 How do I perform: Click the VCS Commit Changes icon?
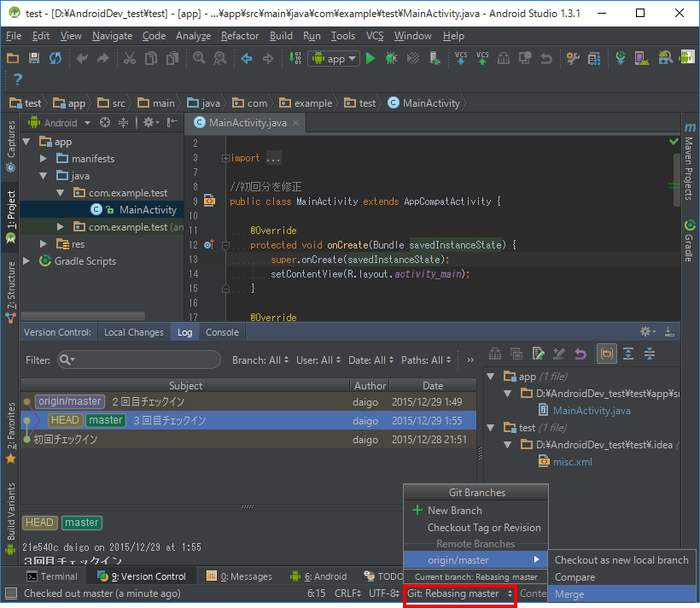(482, 58)
